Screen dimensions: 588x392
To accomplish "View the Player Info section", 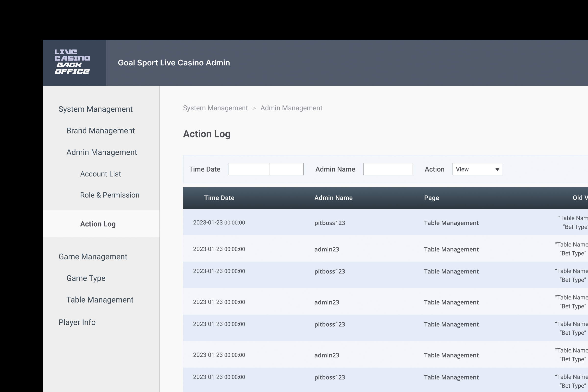I will [77, 322].
